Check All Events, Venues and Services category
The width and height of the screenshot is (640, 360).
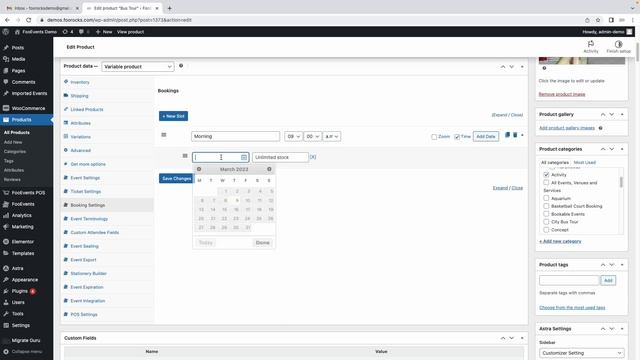(x=546, y=182)
